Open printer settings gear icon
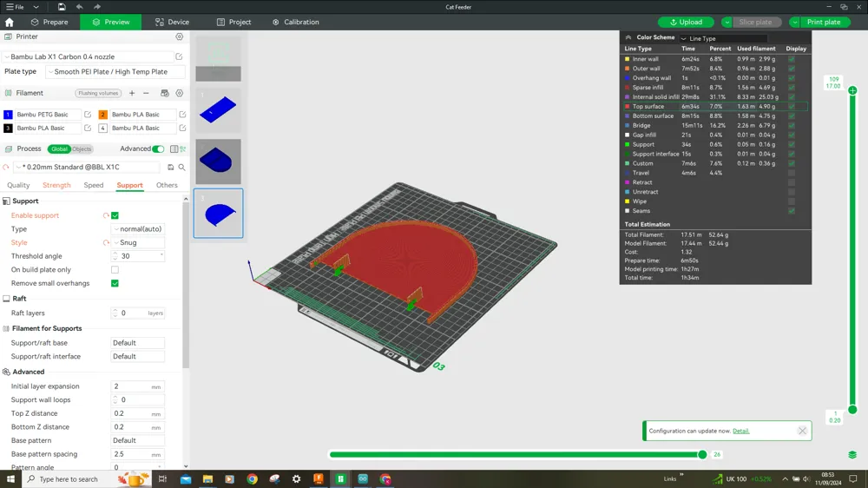Image resolution: width=868 pixels, height=488 pixels. tap(180, 36)
